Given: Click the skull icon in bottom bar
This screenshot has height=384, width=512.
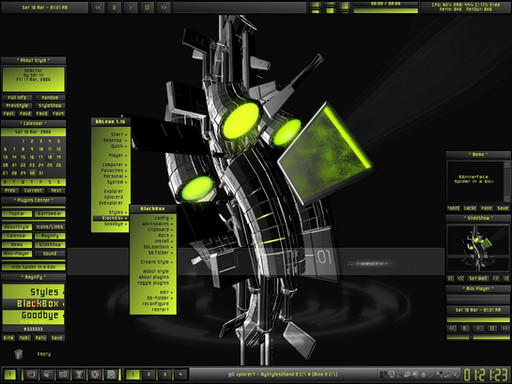Looking at the screenshot, I should (x=79, y=374).
